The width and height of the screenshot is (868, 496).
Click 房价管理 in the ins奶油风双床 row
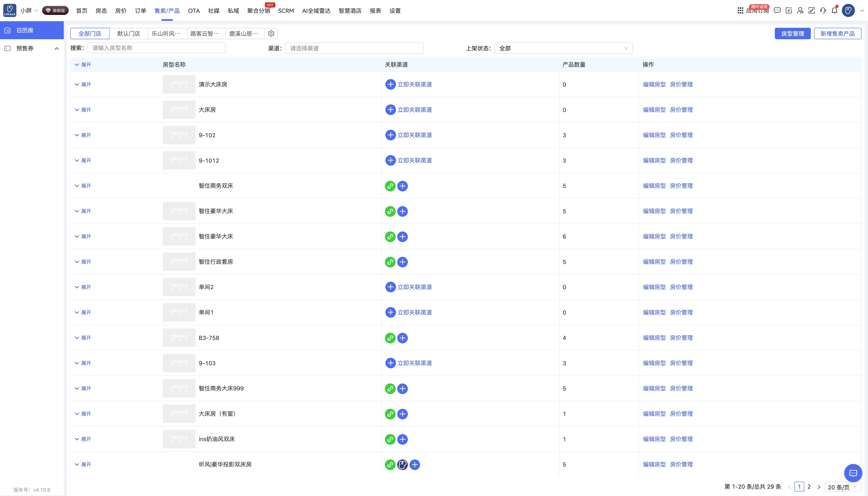coord(681,439)
